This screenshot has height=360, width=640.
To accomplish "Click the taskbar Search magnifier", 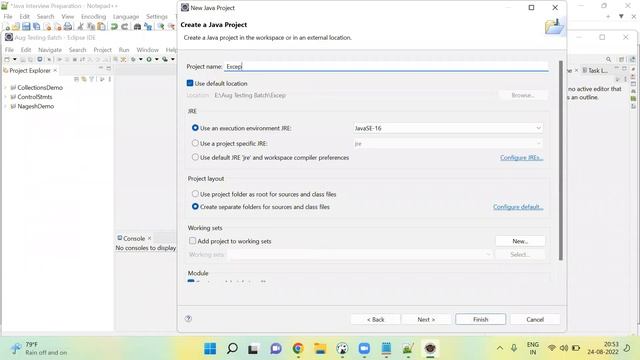I will coord(232,349).
